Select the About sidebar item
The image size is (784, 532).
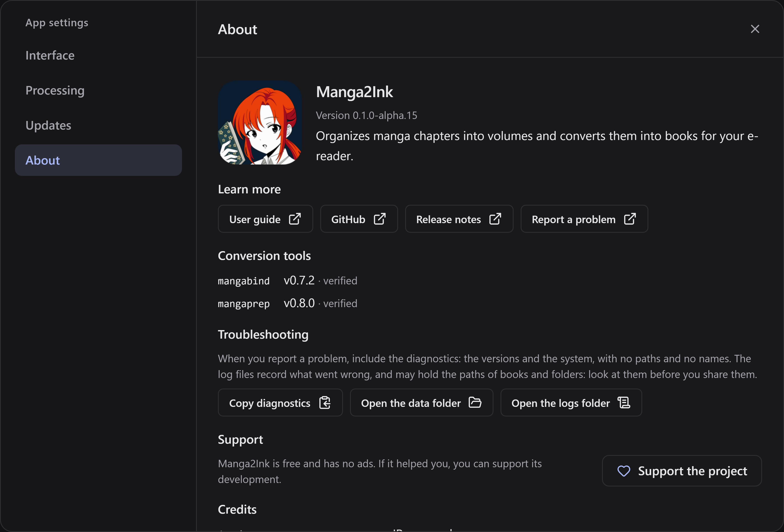point(98,160)
